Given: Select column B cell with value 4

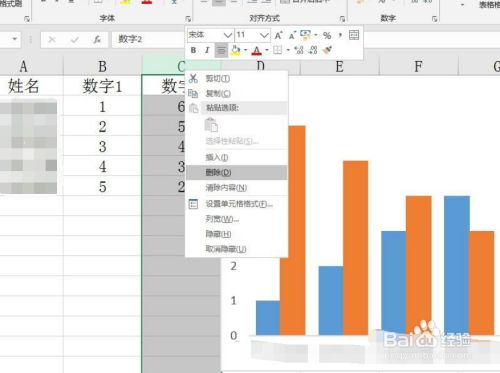Looking at the screenshot, I should coord(102,166).
